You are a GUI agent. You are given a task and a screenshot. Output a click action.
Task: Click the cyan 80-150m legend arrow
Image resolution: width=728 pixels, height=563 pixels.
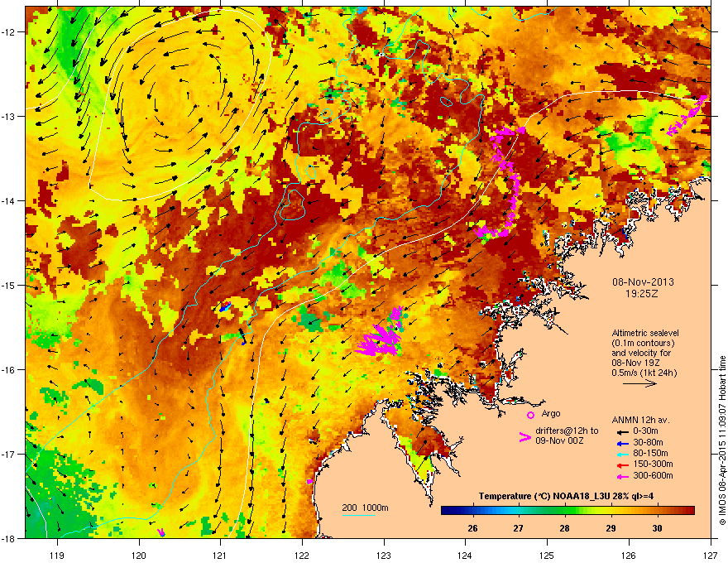pos(622,455)
